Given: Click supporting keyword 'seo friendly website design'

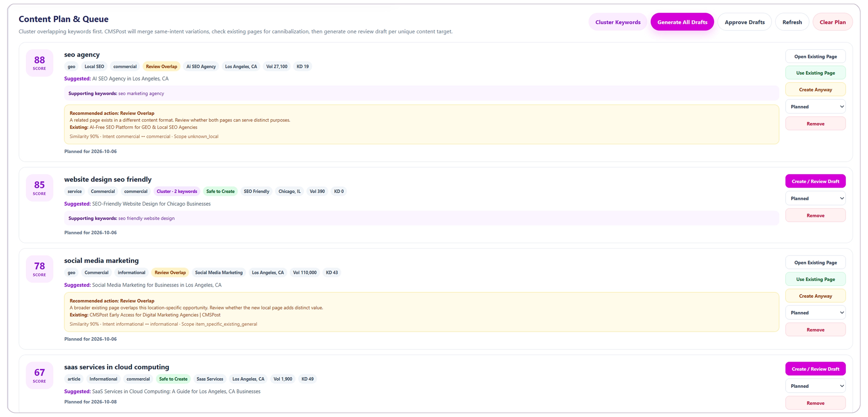Looking at the screenshot, I should coord(147,218).
